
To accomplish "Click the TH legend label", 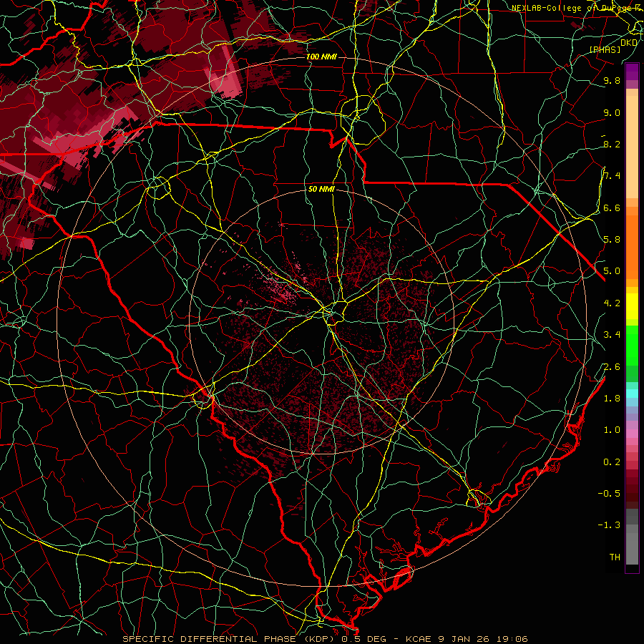I will pos(615,557).
